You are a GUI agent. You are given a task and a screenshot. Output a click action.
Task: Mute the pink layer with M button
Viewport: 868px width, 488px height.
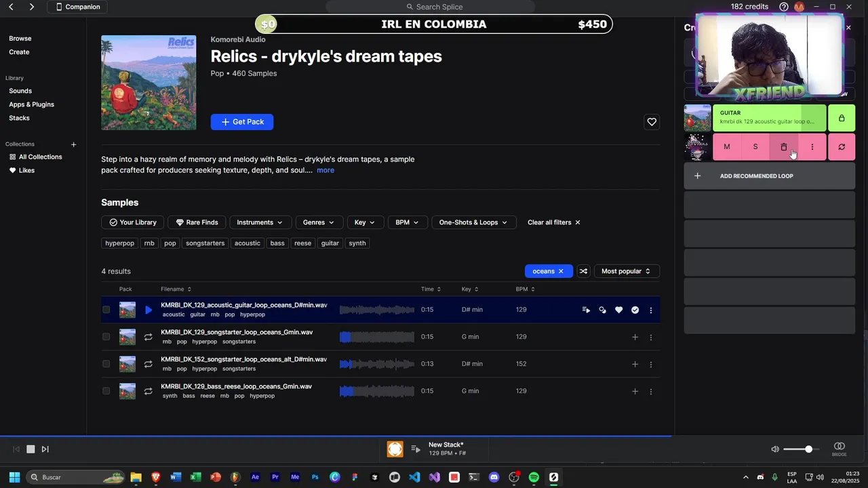[727, 147]
